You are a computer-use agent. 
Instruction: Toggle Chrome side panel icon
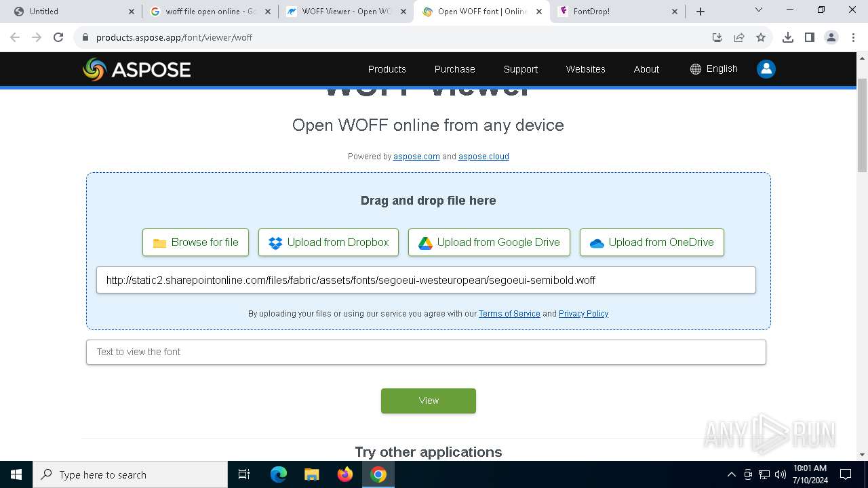pos(810,37)
